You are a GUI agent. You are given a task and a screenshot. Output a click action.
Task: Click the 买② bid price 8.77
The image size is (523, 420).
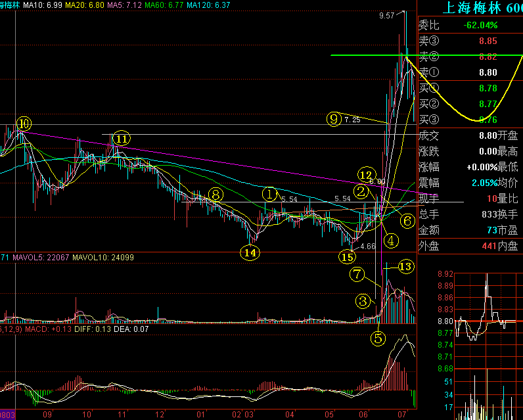488,104
